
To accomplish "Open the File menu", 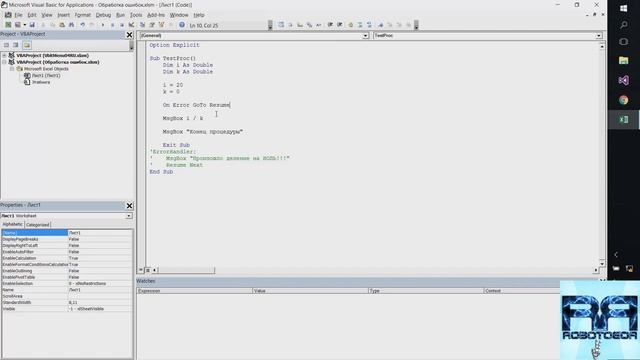I will (18, 15).
